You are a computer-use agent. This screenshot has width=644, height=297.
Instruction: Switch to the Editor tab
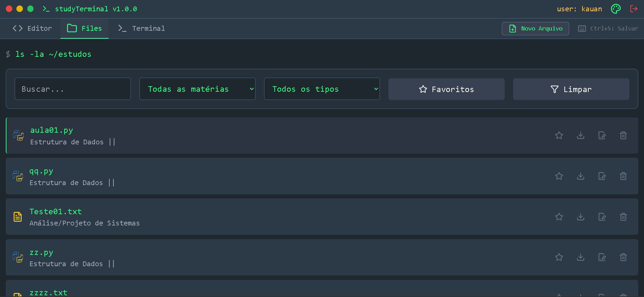click(x=32, y=28)
